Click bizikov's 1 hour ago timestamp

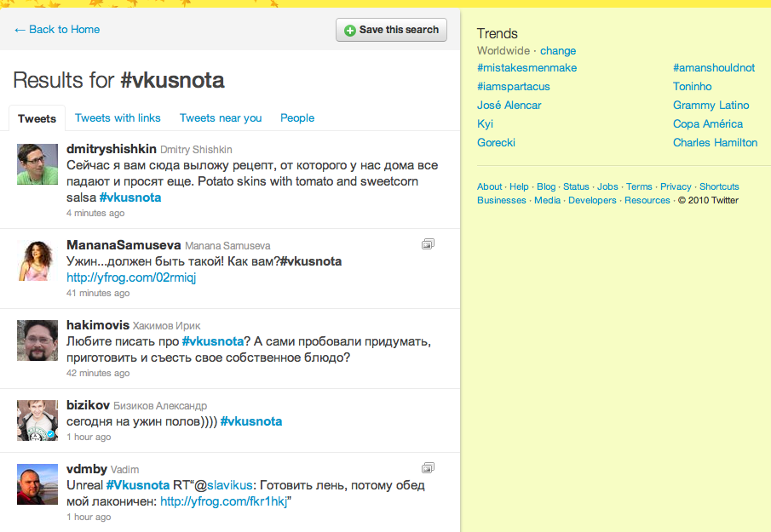[x=89, y=438]
